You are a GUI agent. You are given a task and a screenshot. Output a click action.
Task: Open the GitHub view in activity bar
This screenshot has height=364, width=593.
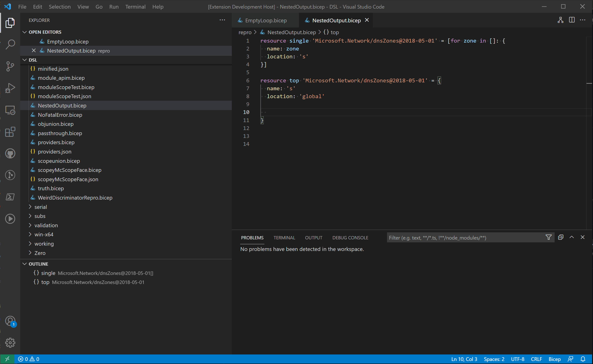pyautogui.click(x=10, y=154)
